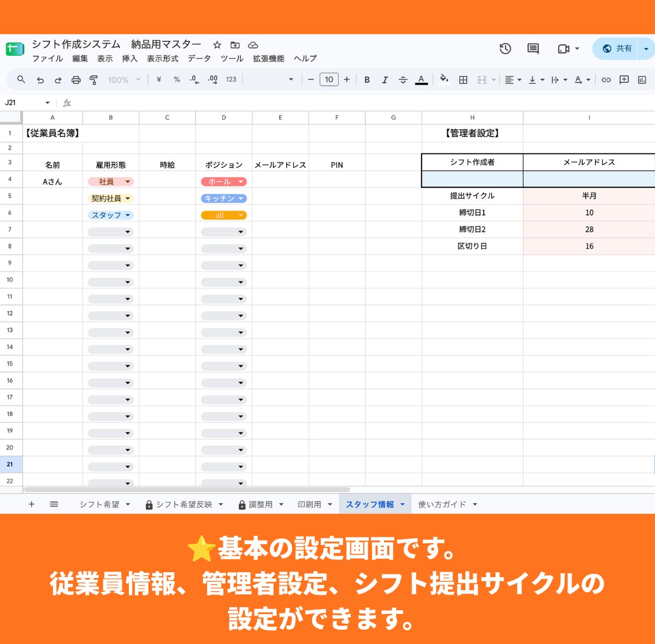Screen dimensions: 655x644
Task: Star the document title
Action: tap(217, 45)
